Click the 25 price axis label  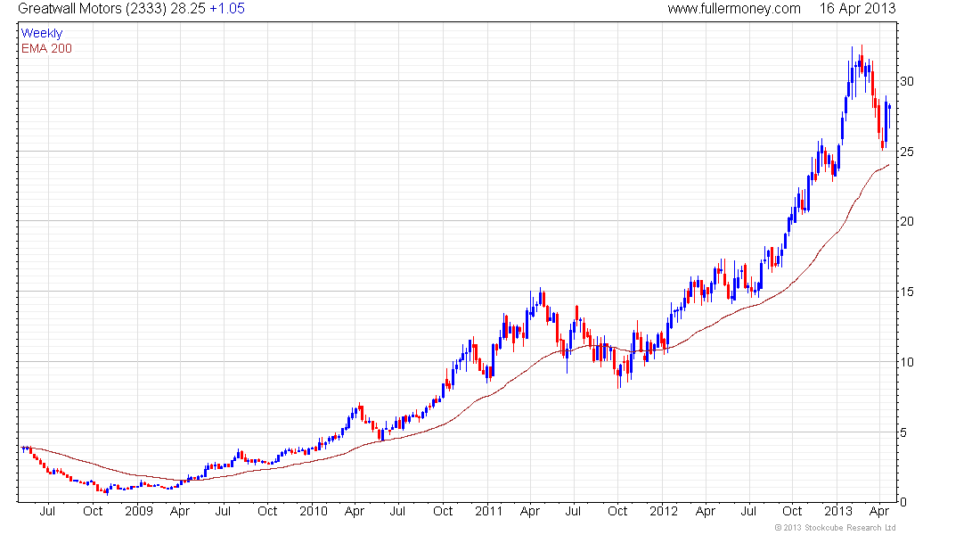pos(907,152)
